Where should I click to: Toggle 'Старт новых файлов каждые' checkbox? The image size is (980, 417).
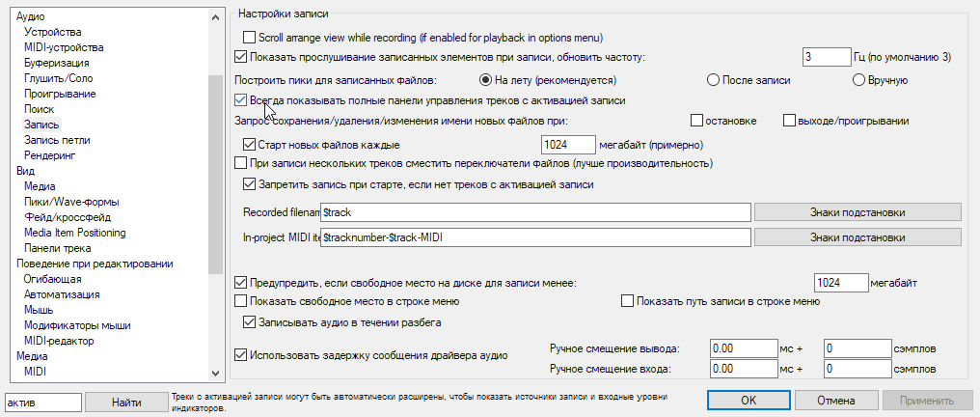coord(249,145)
